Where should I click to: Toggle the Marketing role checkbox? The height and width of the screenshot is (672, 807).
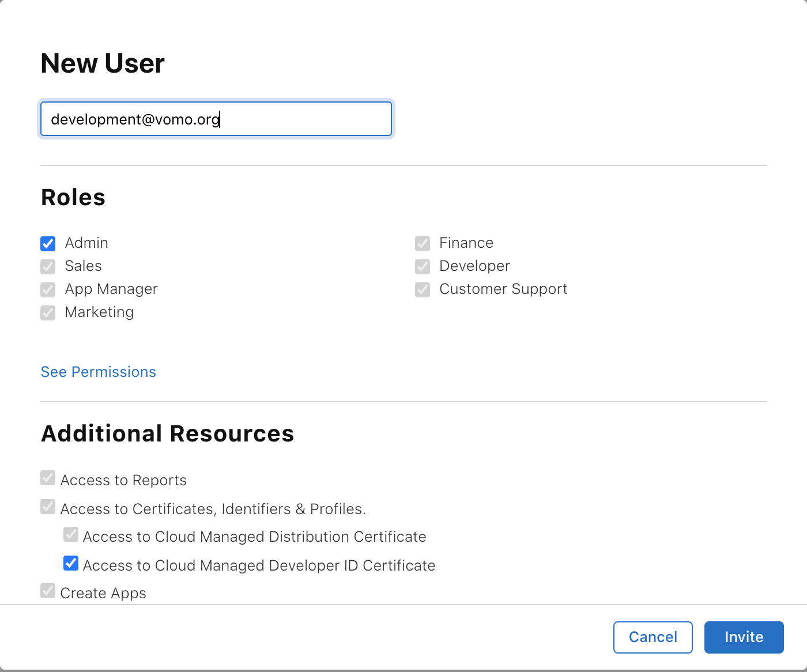pos(48,313)
